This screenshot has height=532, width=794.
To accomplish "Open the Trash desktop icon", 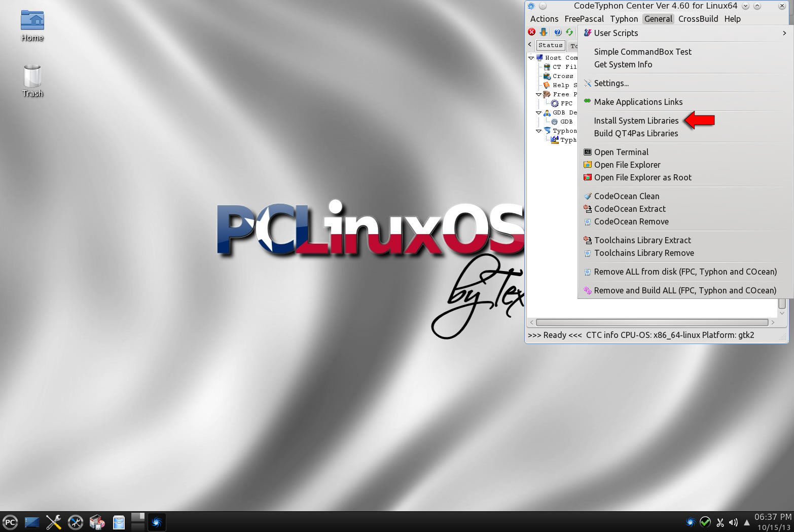I will (x=32, y=81).
